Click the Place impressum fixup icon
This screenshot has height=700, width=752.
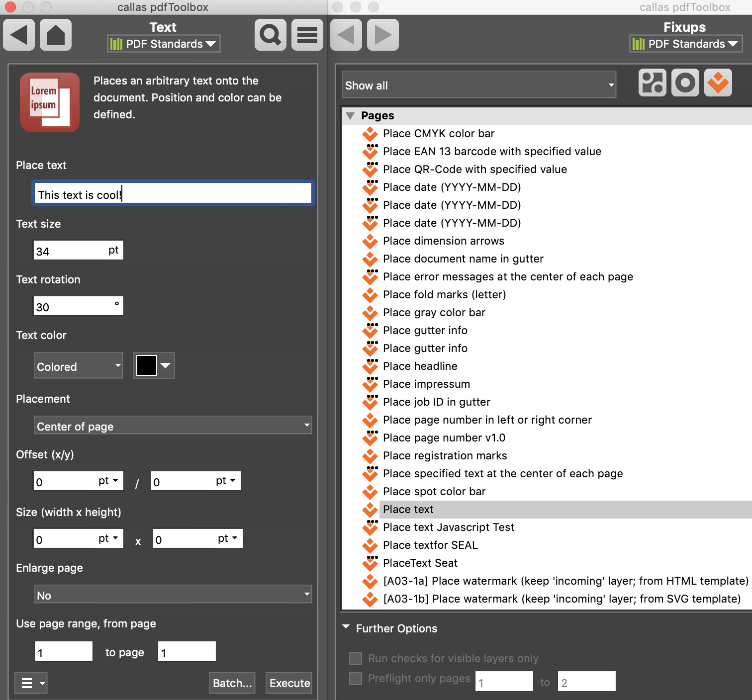pos(370,384)
